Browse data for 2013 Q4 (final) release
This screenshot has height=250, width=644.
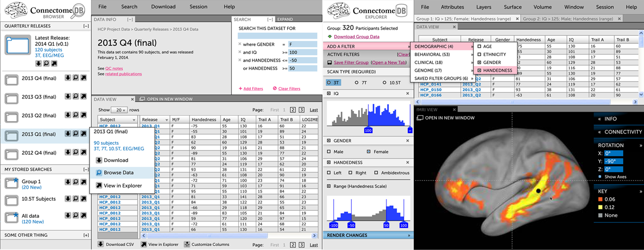(75, 78)
